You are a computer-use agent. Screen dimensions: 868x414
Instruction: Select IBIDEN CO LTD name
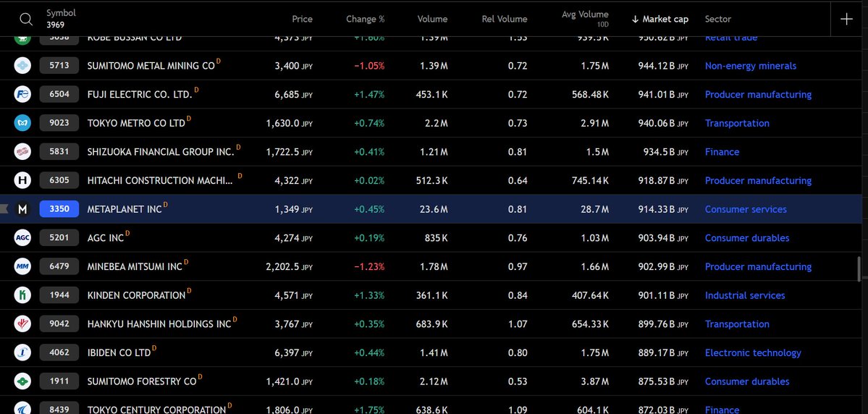[x=119, y=352]
